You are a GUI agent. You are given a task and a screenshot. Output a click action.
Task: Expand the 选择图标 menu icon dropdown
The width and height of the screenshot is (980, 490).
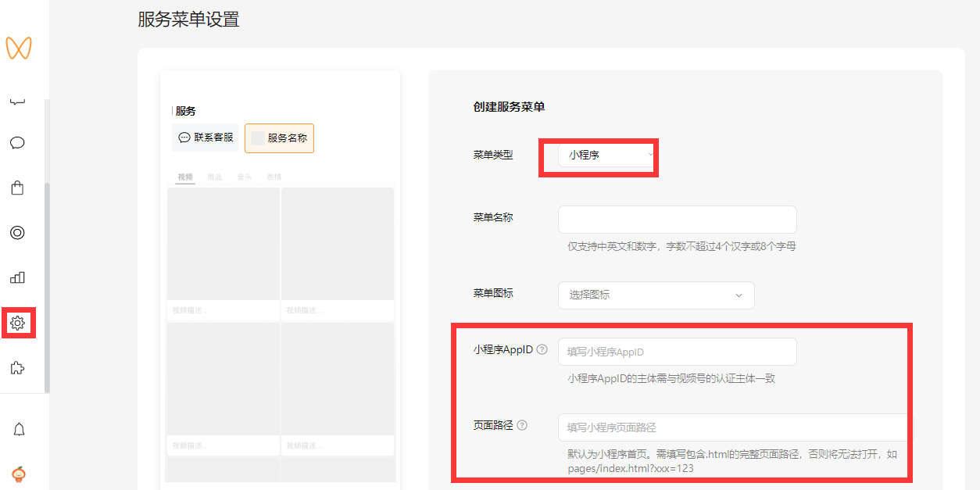[656, 295]
